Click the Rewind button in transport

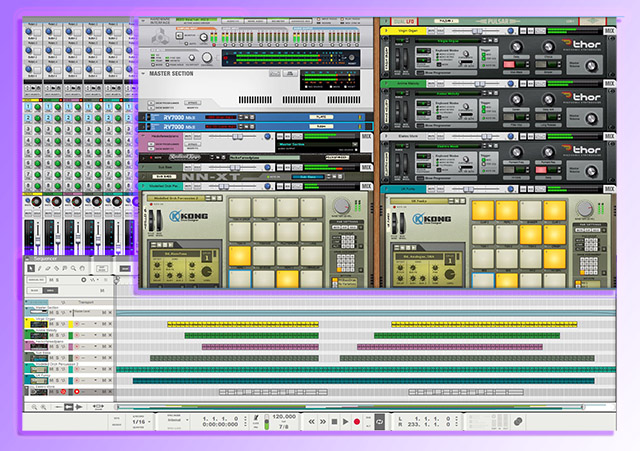(x=310, y=422)
